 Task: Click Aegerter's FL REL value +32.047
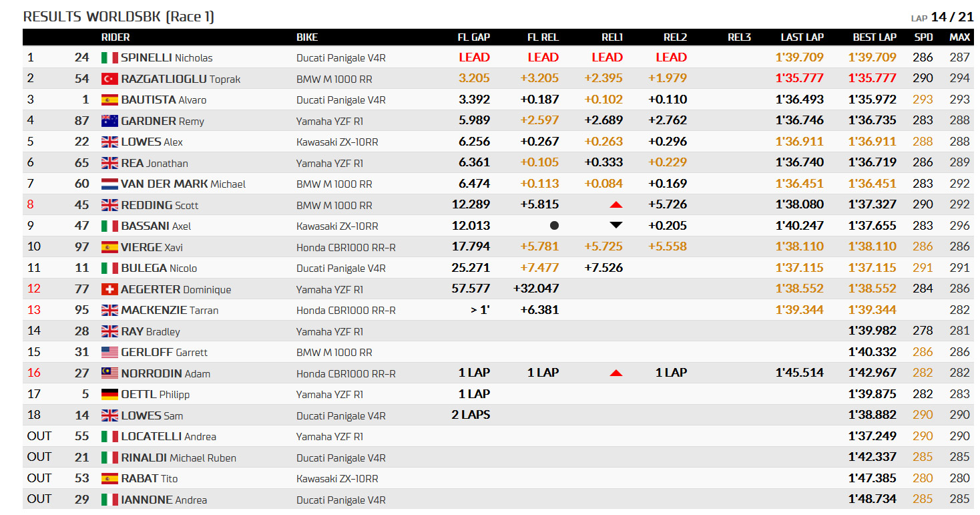(x=536, y=289)
